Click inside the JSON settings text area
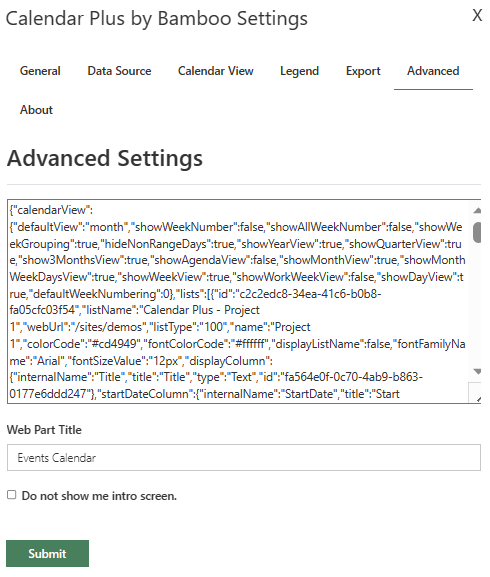Screen dimensions: 490x577 click(239, 302)
